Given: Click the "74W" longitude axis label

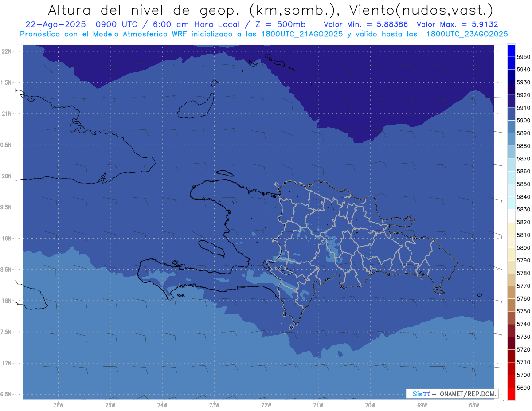Looking at the screenshot, I should pyautogui.click(x=162, y=405).
